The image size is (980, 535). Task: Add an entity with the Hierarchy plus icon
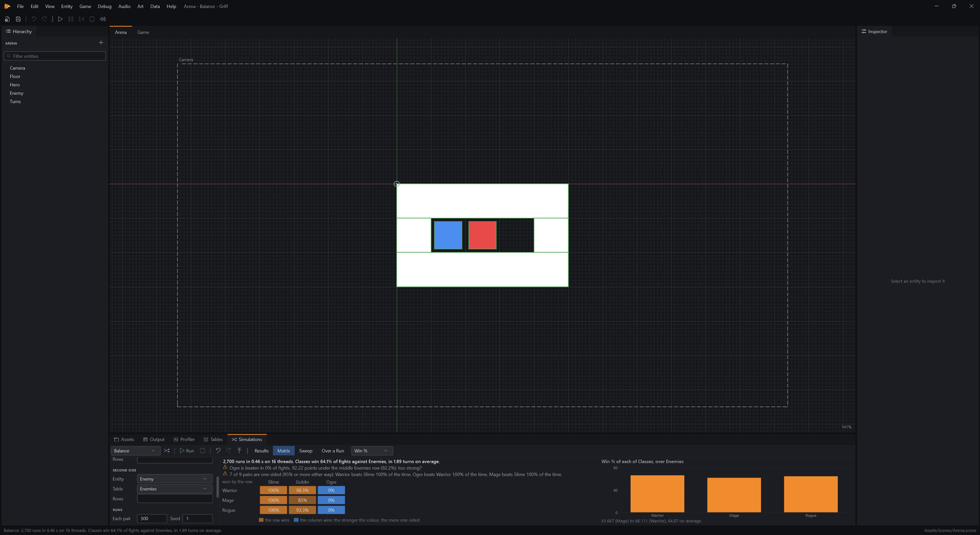tap(101, 43)
